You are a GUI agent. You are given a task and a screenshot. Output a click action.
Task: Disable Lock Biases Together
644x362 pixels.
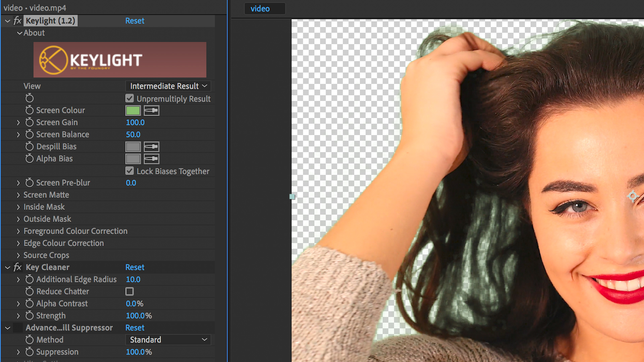[129, 171]
